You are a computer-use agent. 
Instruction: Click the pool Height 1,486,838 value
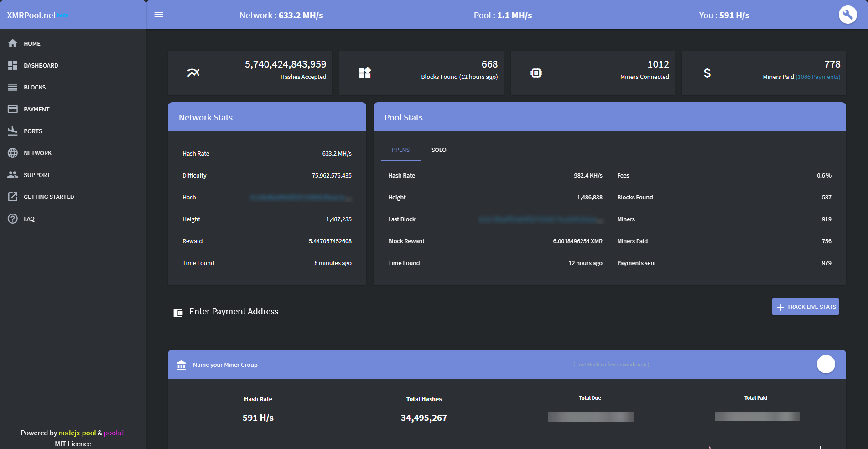click(590, 198)
